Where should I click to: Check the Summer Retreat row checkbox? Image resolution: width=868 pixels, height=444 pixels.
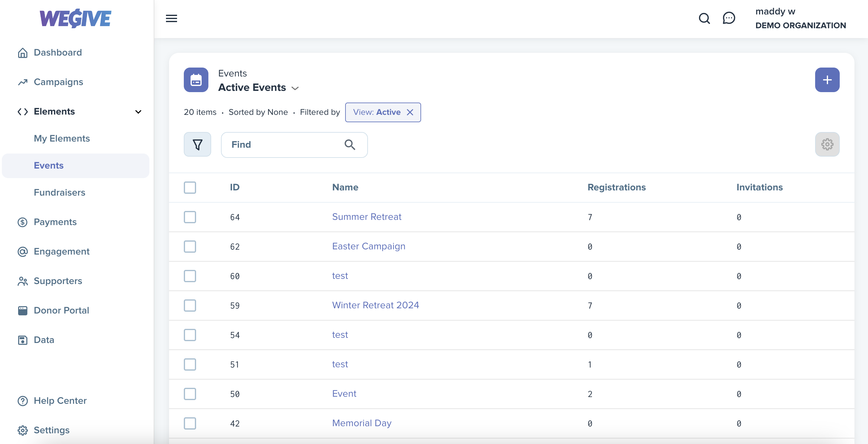[190, 217]
